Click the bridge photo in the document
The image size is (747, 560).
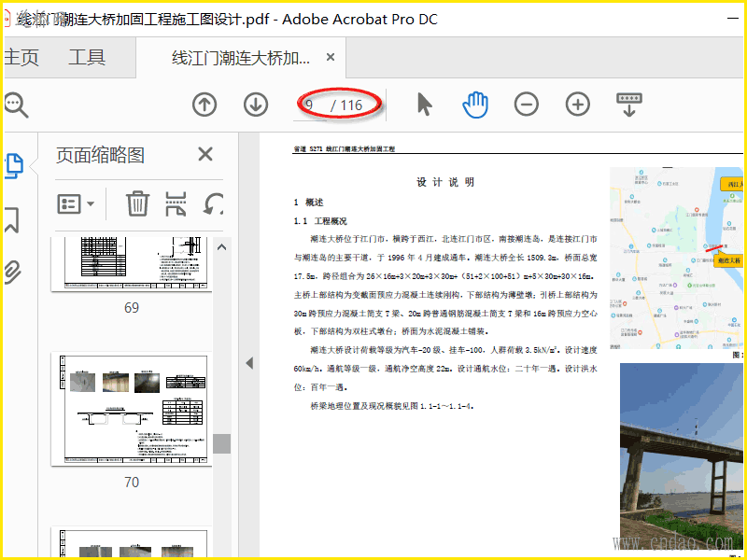[682, 456]
